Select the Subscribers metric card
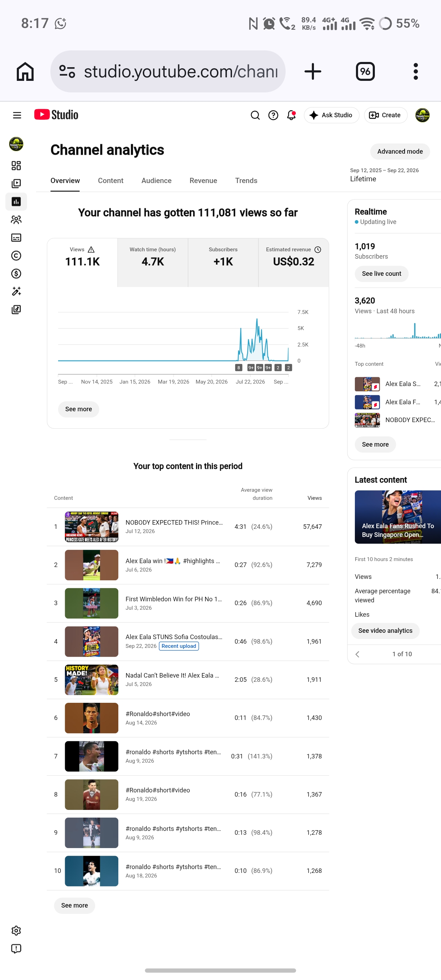The height and width of the screenshot is (980, 441). pos(223,262)
